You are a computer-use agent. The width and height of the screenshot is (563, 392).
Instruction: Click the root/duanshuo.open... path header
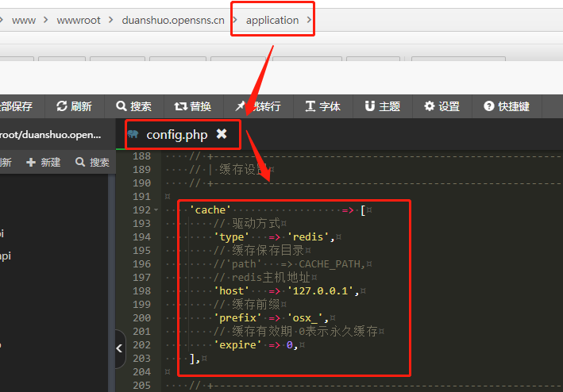point(50,135)
